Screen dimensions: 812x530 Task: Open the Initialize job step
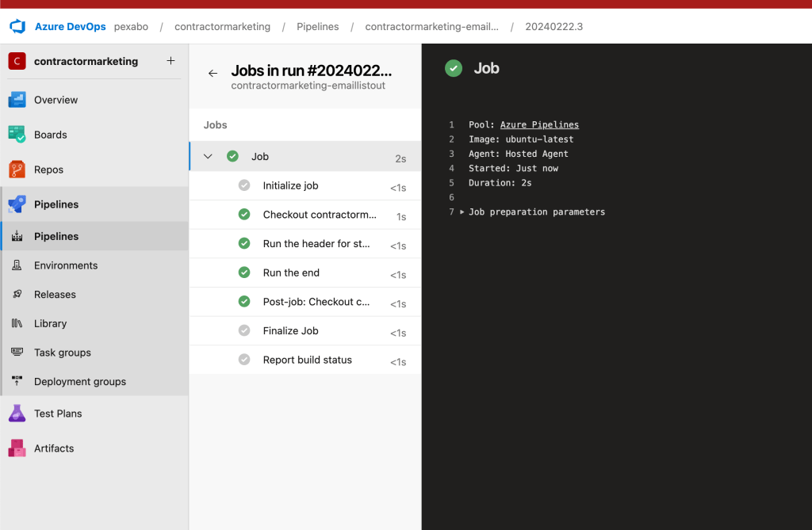coord(305,186)
